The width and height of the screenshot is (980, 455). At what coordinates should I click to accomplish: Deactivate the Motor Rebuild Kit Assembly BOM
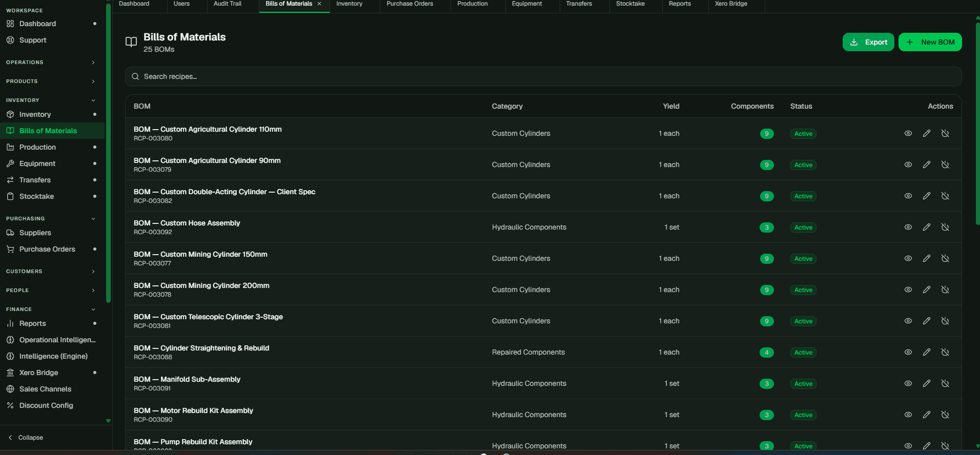click(945, 415)
